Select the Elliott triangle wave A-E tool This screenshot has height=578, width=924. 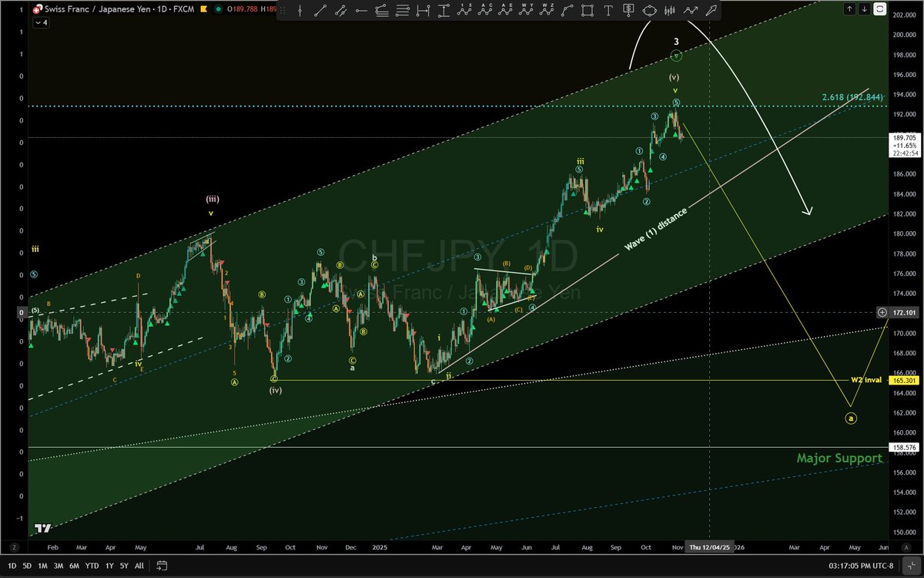coord(506,11)
